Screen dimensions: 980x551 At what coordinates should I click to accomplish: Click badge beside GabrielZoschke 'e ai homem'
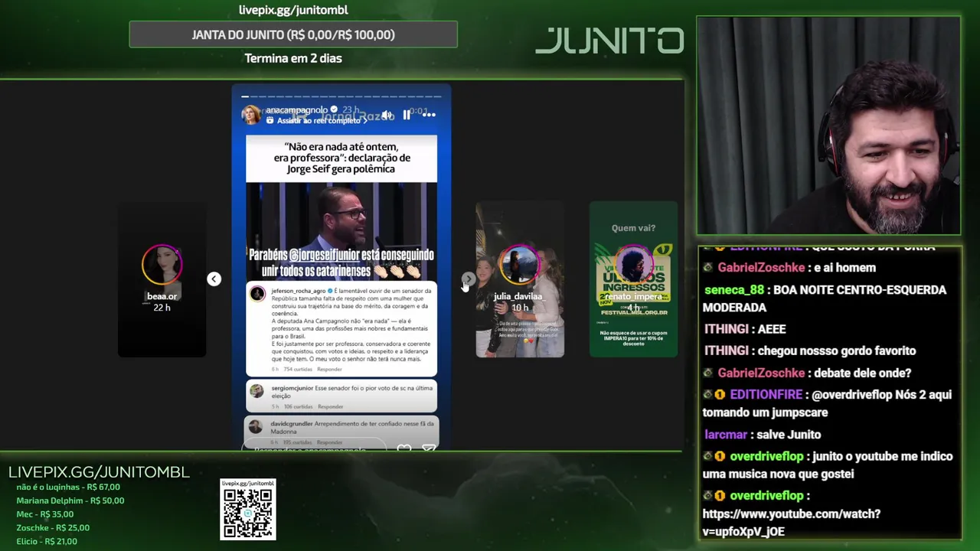708,268
